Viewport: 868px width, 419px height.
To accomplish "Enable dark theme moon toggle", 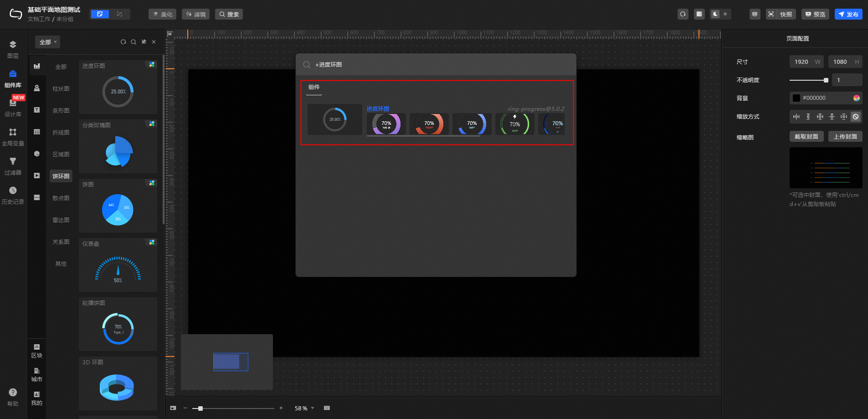I will tap(715, 14).
